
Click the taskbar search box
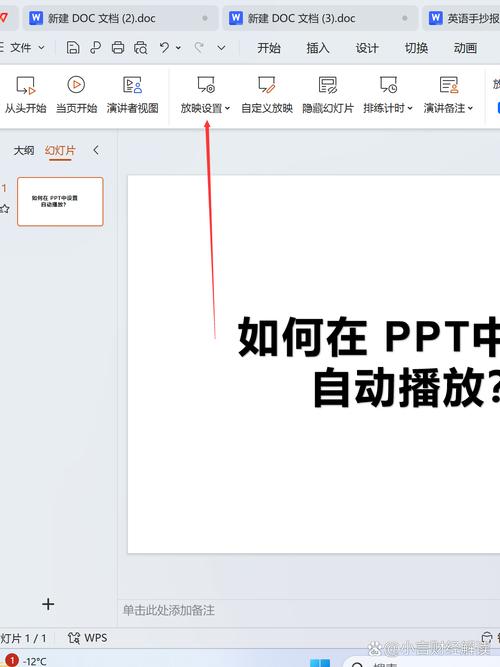point(421,661)
